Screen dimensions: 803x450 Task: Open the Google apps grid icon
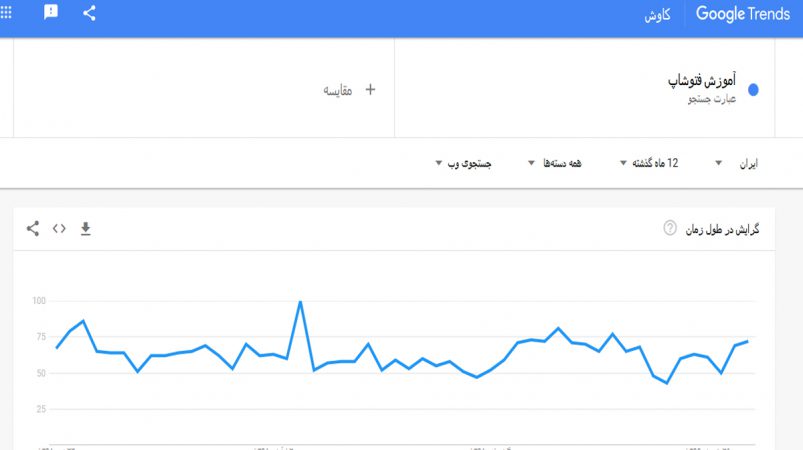pyautogui.click(x=6, y=12)
